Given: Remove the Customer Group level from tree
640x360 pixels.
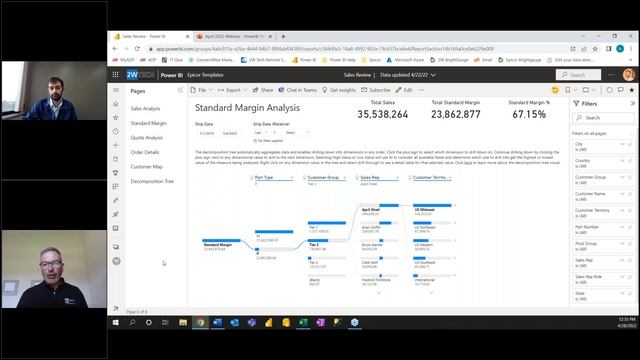Looking at the screenshot, I should pos(345,178).
